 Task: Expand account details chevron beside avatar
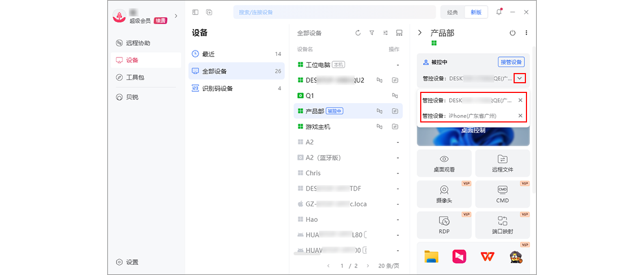[x=176, y=16]
